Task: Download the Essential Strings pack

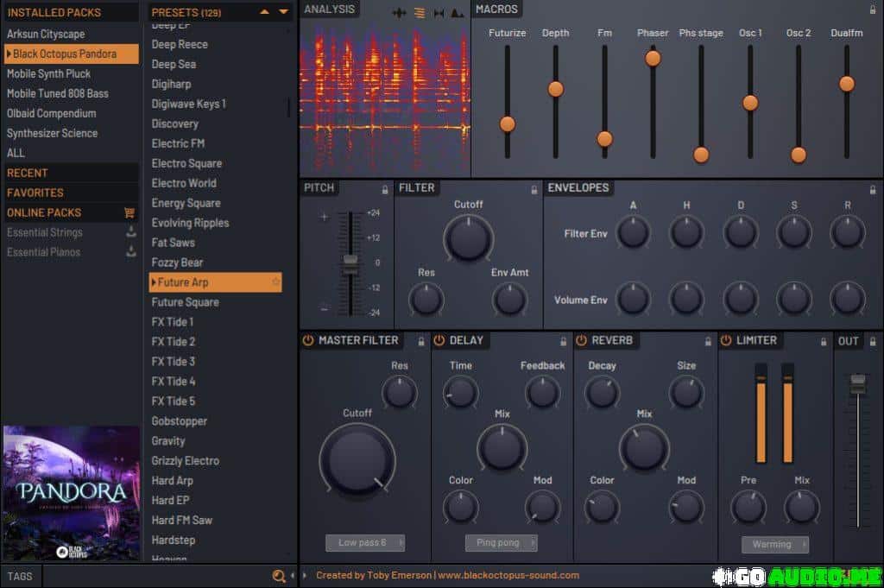Action: tap(131, 231)
